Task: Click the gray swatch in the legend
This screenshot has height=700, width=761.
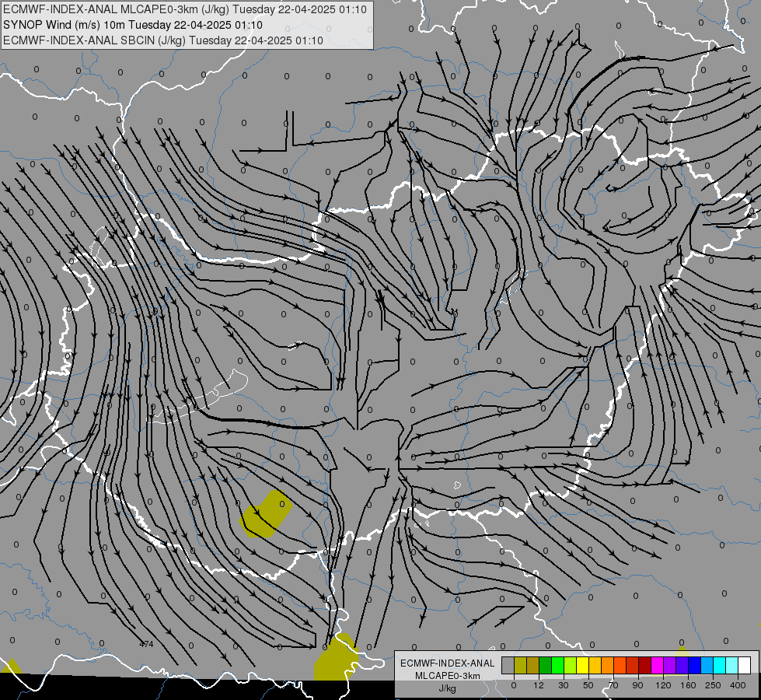Action: pos(508,665)
